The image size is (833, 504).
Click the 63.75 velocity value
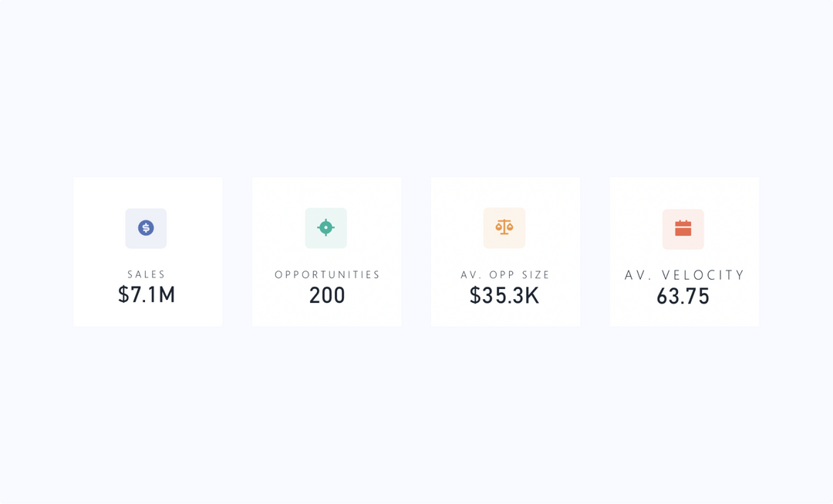point(683,297)
